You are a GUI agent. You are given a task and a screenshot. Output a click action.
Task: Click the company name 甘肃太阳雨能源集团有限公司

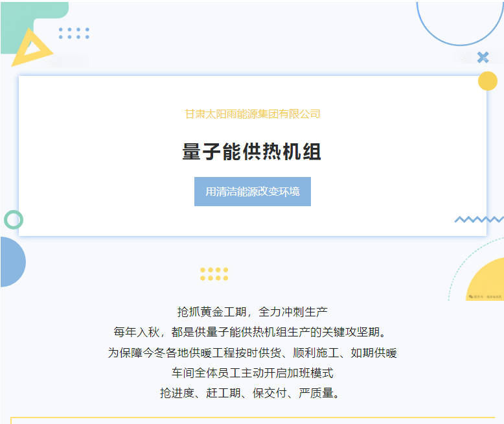click(x=252, y=114)
